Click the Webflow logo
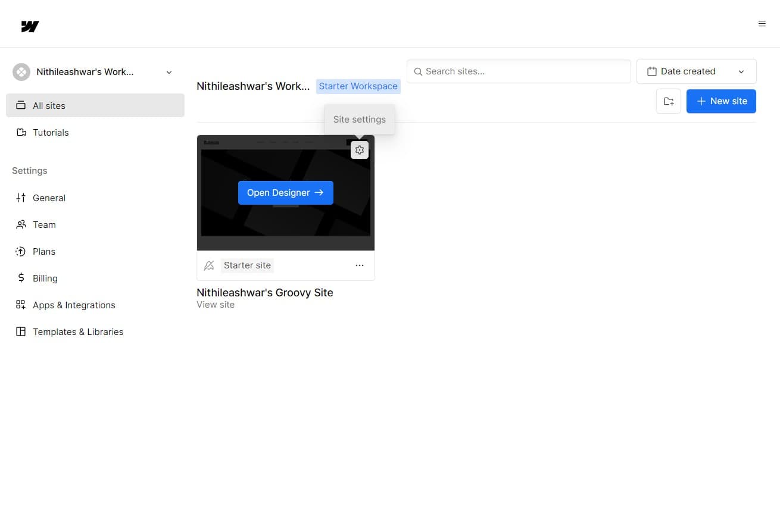The height and width of the screenshot is (532, 780). [30, 26]
